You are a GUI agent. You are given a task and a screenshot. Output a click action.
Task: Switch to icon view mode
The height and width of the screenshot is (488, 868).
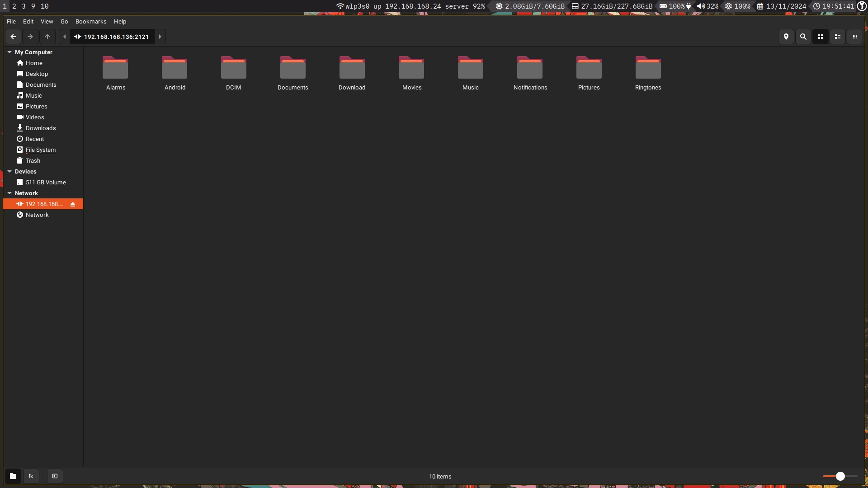(821, 37)
